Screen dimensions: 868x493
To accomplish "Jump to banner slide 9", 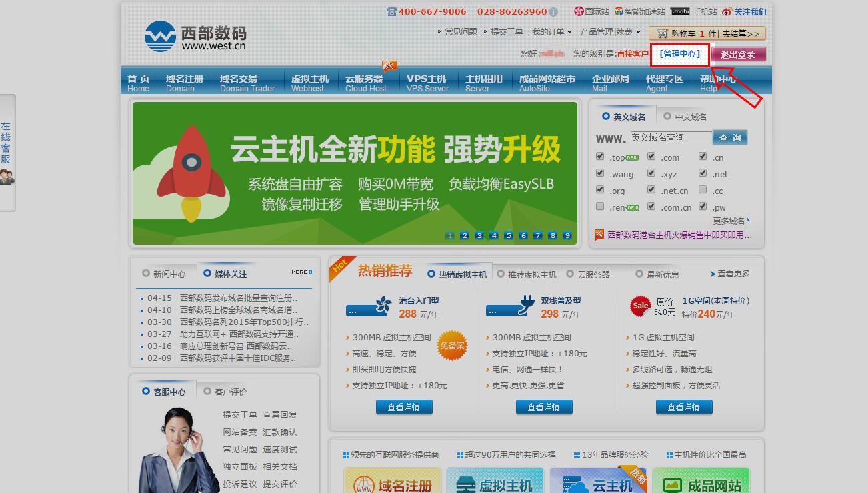I will [x=567, y=235].
